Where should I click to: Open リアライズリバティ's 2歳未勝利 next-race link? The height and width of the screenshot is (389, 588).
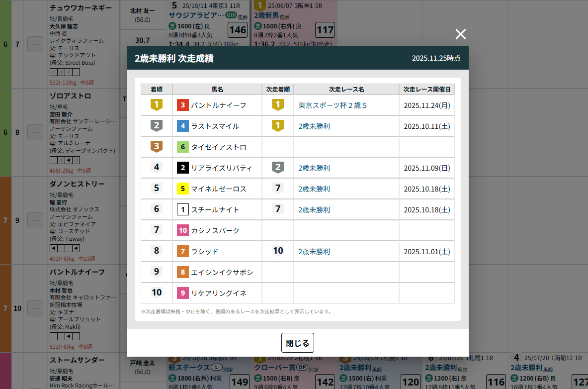(314, 168)
